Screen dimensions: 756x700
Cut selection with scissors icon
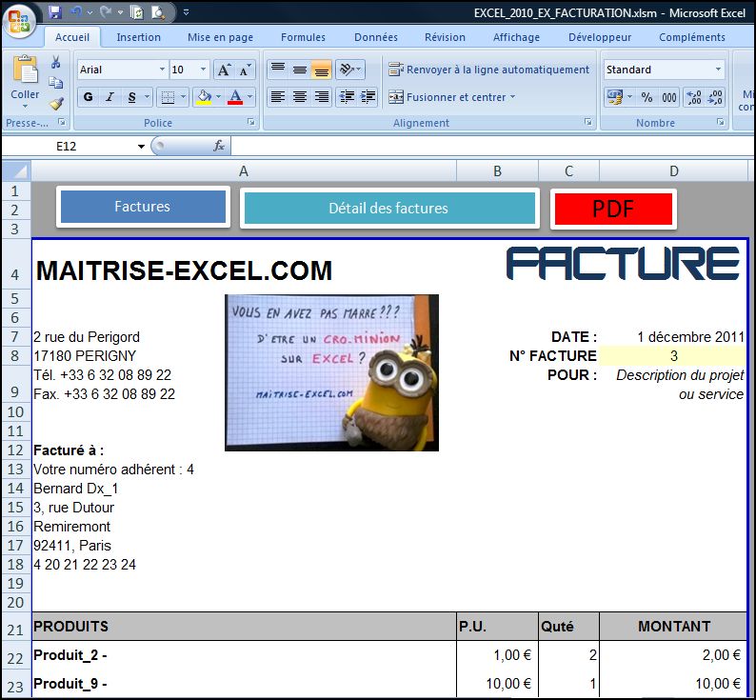click(x=56, y=63)
